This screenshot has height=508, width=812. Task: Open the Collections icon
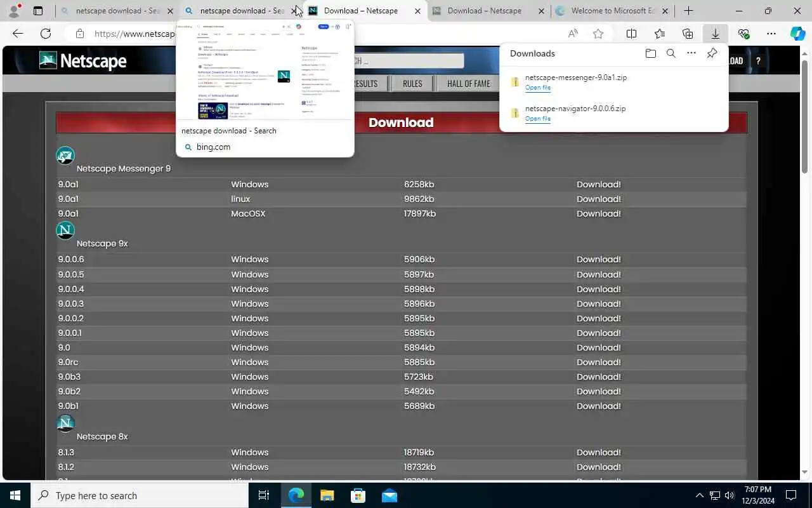coord(688,34)
